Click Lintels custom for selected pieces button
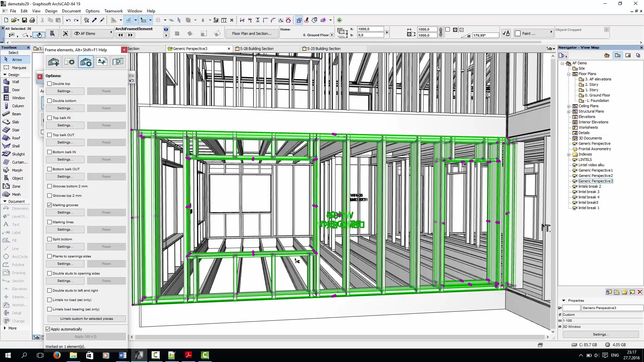Image resolution: width=644 pixels, height=362 pixels. [86, 318]
